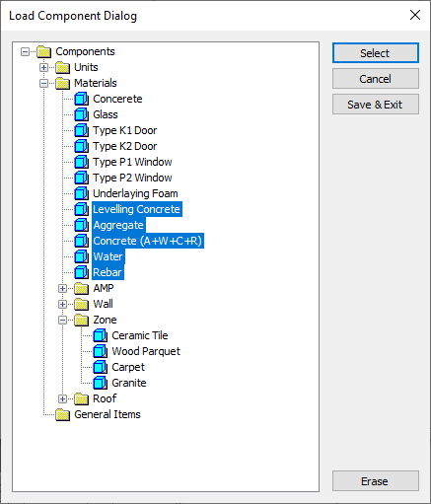The image size is (431, 504).
Task: Expand the AMP folder node
Action: click(x=62, y=288)
